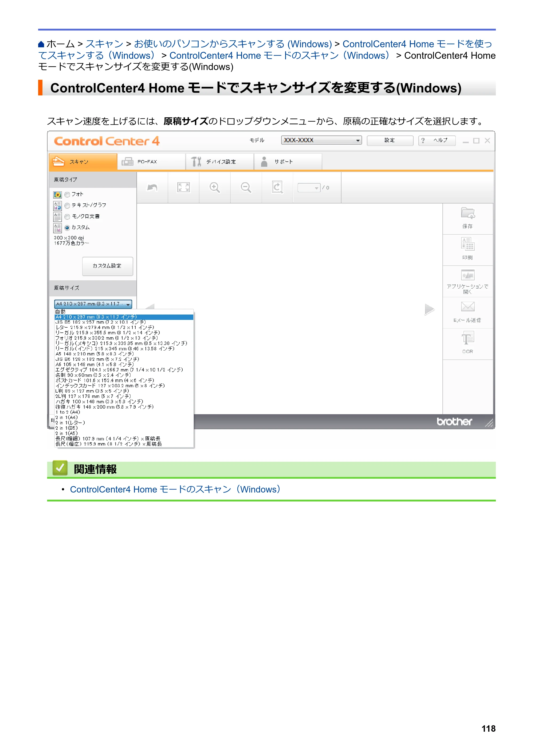Choose 自動 in the size list

click(x=124, y=312)
